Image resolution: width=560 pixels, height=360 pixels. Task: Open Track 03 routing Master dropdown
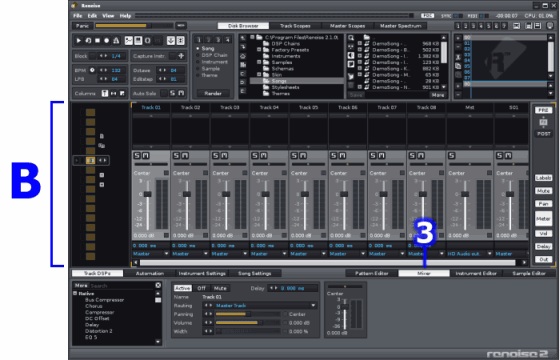point(230,254)
